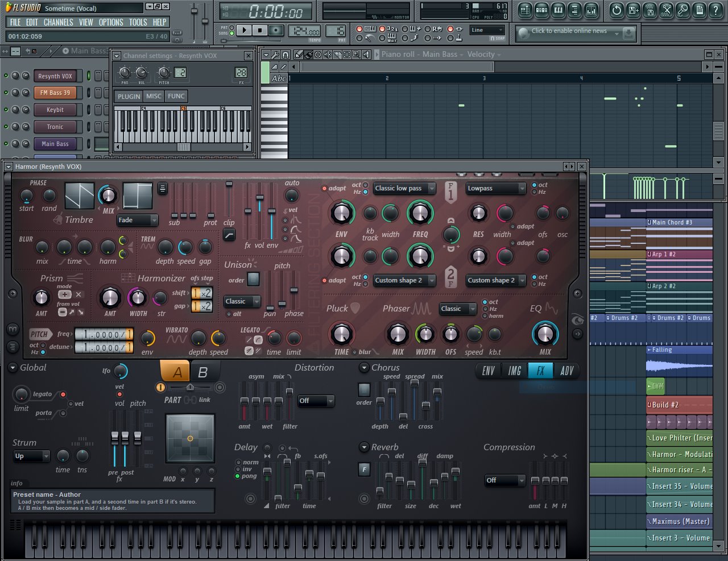Select the Keybit channel button

coord(55,110)
